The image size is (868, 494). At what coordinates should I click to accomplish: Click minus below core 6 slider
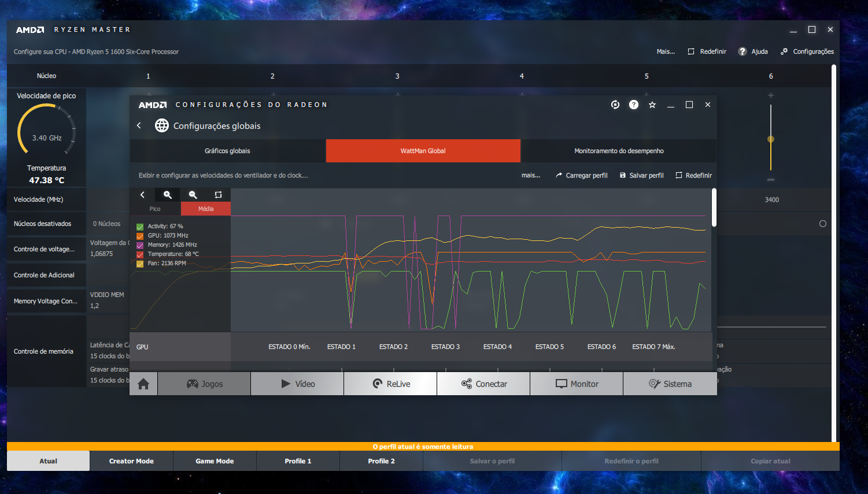point(771,180)
